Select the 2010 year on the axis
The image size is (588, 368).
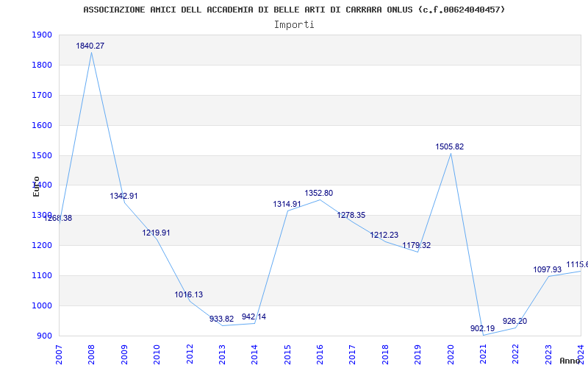point(157,355)
